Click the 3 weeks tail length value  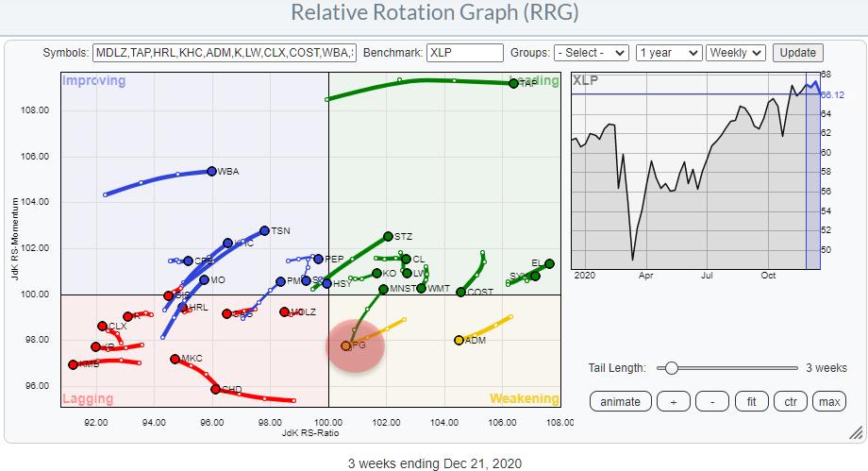point(826,368)
